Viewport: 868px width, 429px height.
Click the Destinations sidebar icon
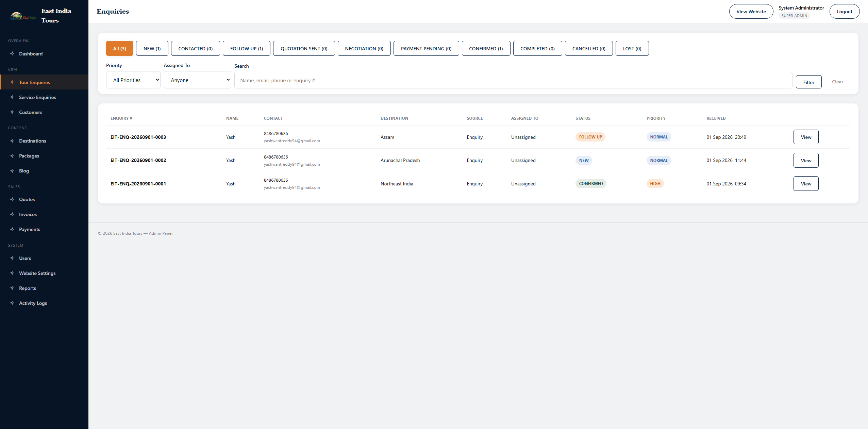tap(12, 141)
